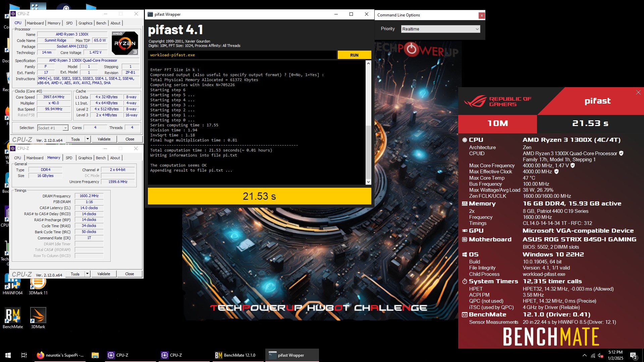
Task: Switch to Firefox neurotix's SuperPi taskbar item
Action: click(x=60, y=355)
